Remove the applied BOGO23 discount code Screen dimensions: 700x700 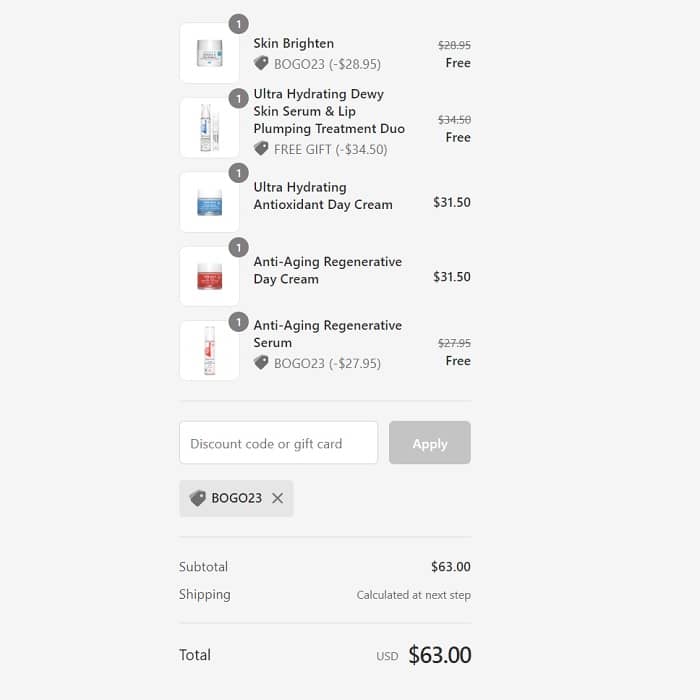coord(278,498)
